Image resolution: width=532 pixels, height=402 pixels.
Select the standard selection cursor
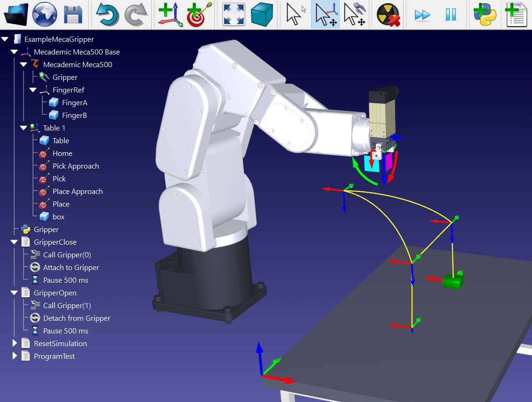pos(295,14)
